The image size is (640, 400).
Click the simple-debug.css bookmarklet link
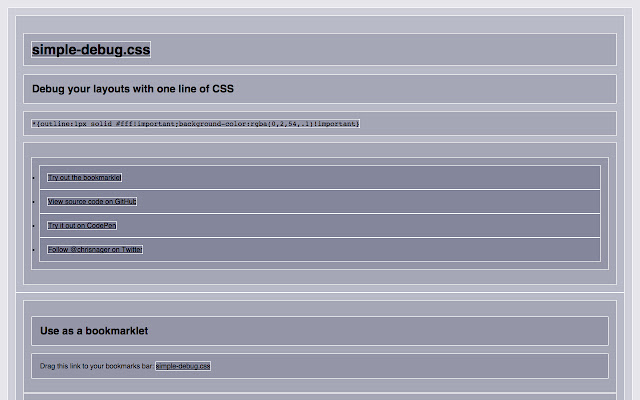coord(183,366)
